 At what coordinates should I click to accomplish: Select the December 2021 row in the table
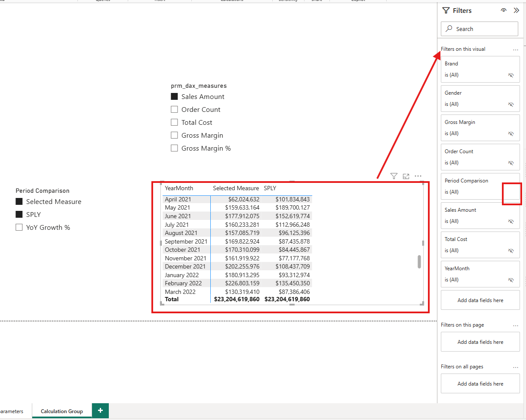tap(237, 266)
